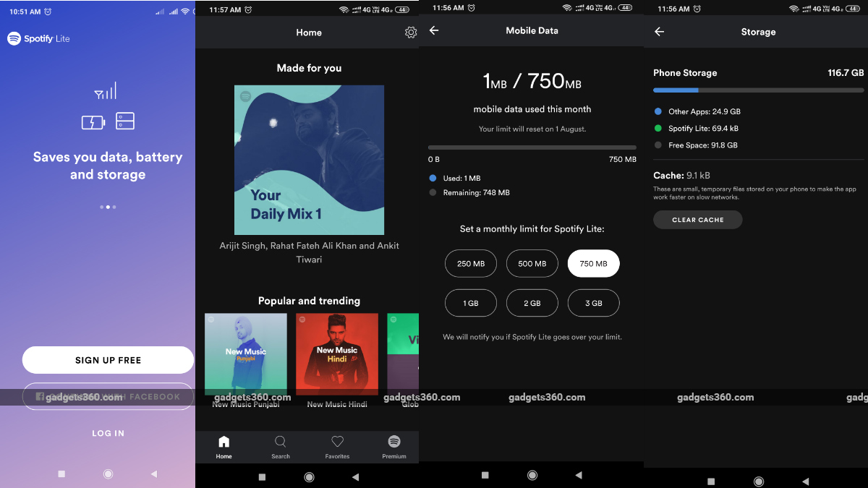The width and height of the screenshot is (868, 488).
Task: Click the mobile data usage progress bar
Action: [x=532, y=147]
